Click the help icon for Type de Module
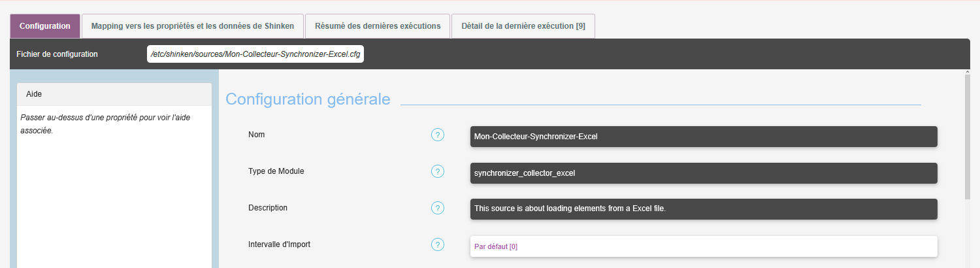The image size is (980, 268). tap(438, 172)
